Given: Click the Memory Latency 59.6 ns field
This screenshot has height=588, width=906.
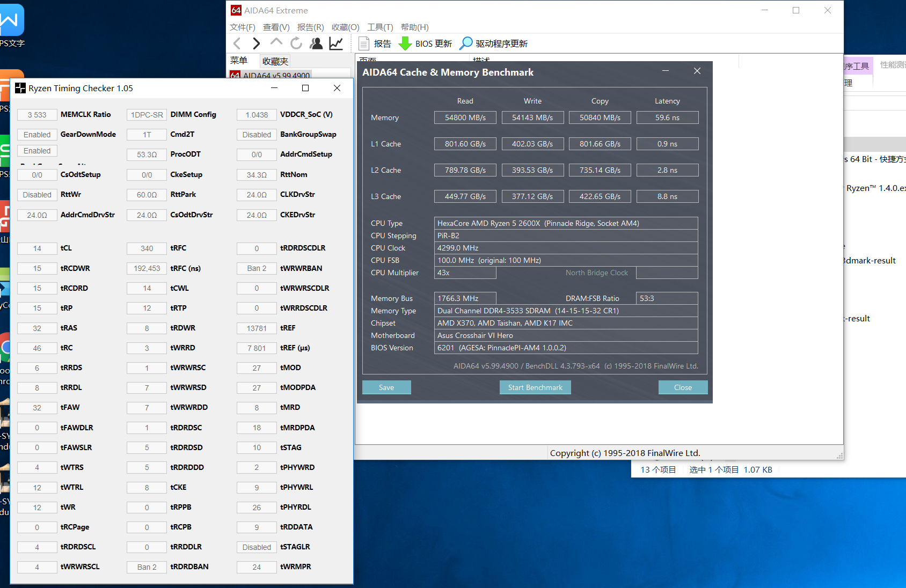Looking at the screenshot, I should click(667, 117).
